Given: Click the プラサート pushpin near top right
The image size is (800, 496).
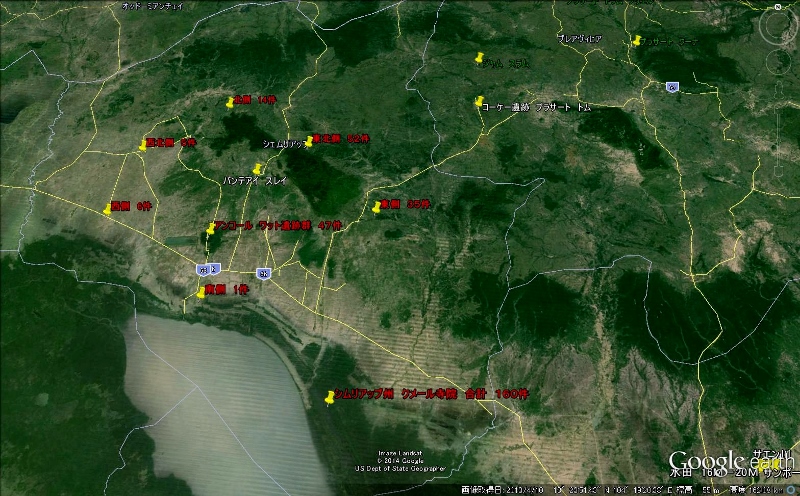Looking at the screenshot, I should pyautogui.click(x=637, y=41).
